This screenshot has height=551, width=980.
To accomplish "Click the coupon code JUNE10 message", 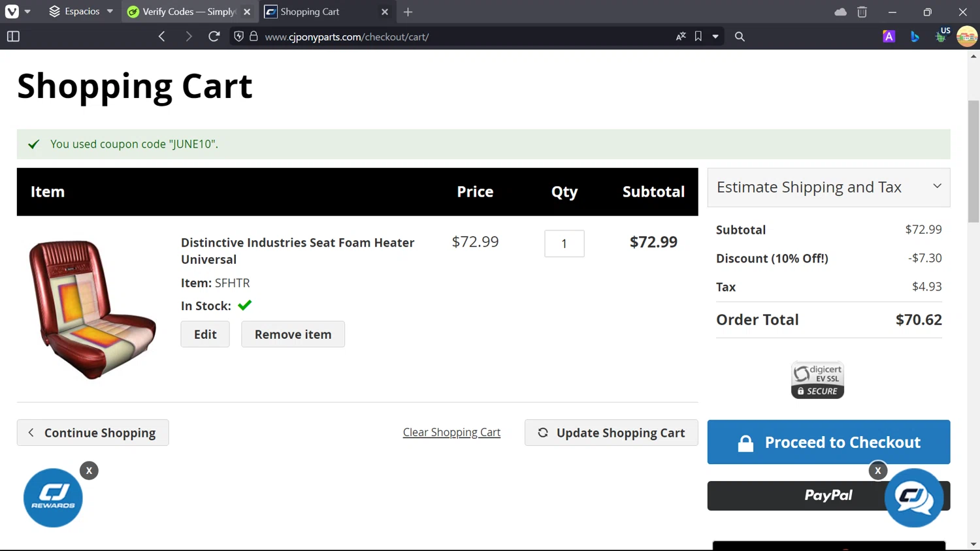I will pos(134,144).
